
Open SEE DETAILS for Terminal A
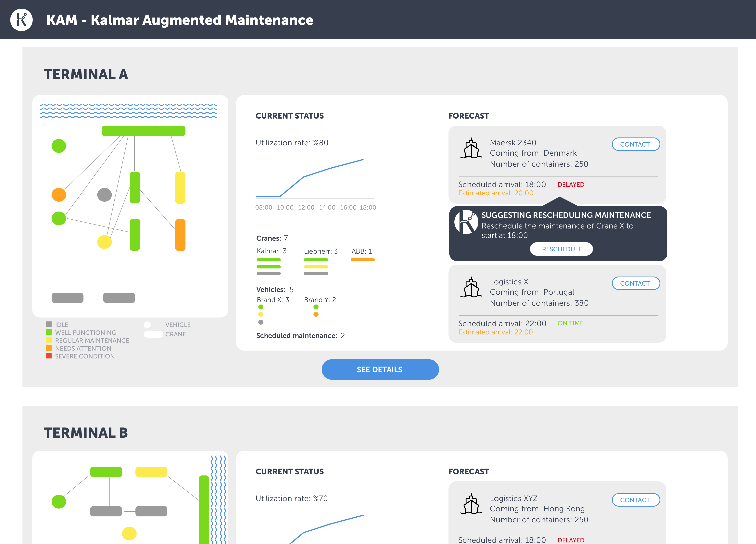380,369
